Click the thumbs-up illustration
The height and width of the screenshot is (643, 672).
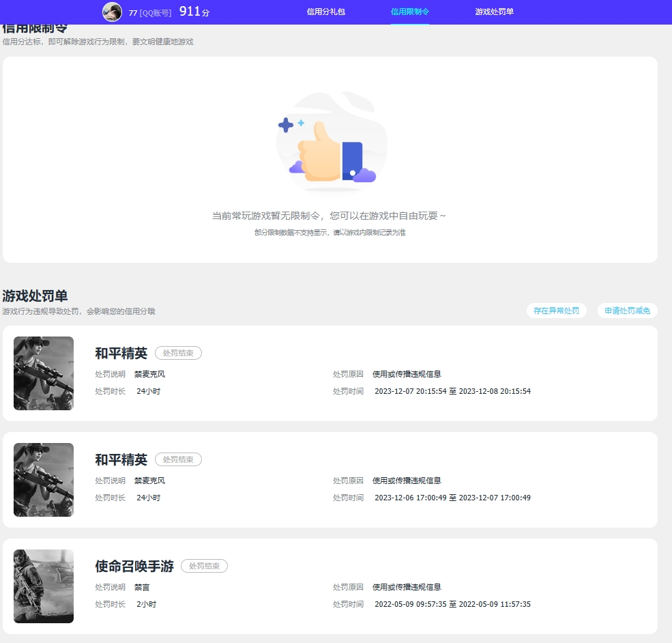click(x=332, y=143)
